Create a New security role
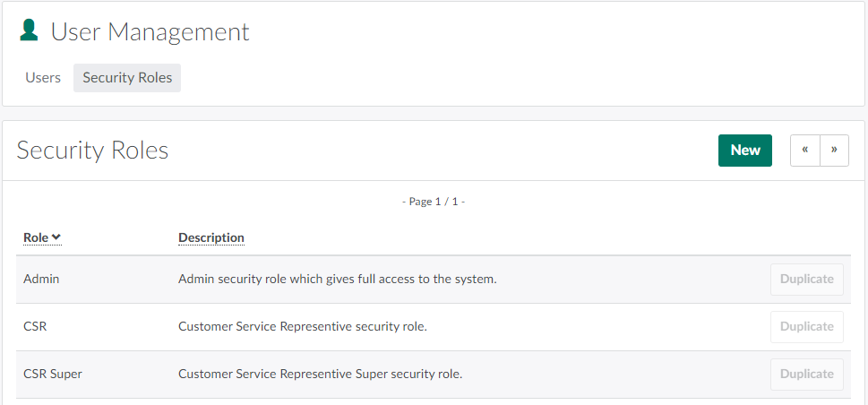Screen dimensions: 868x405 [x=744, y=151]
